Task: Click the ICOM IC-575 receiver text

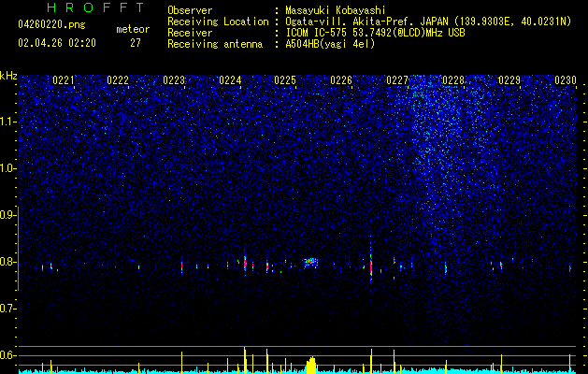Action: (x=375, y=33)
